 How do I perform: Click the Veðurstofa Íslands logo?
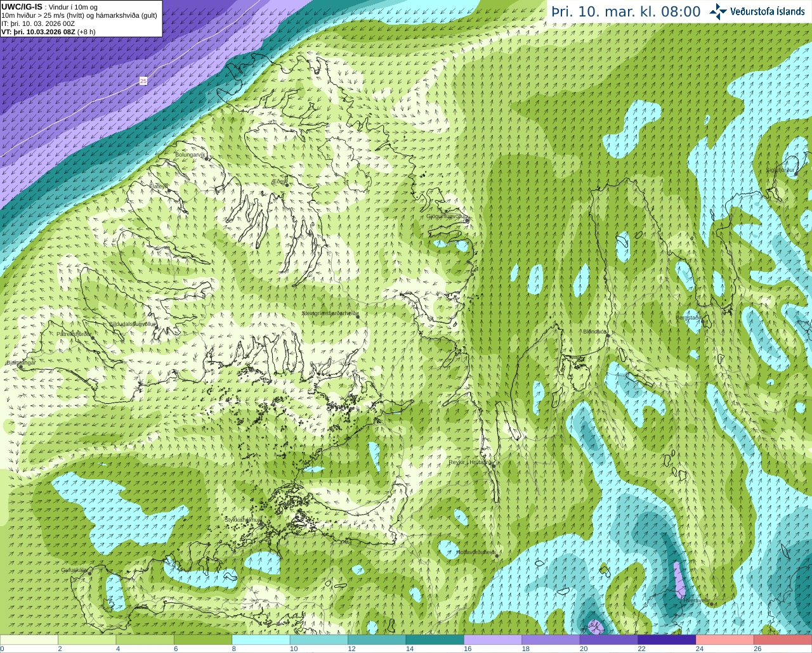(x=757, y=11)
